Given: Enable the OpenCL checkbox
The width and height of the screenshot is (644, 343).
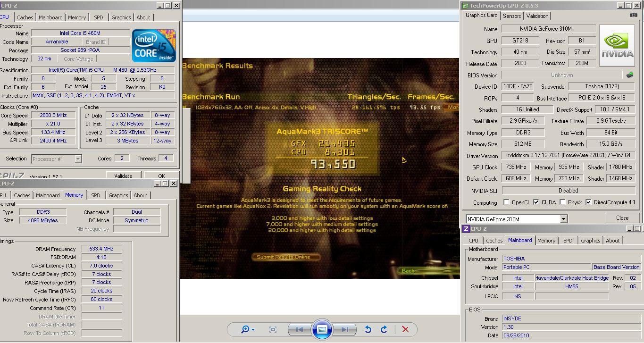Looking at the screenshot, I should (x=506, y=202).
